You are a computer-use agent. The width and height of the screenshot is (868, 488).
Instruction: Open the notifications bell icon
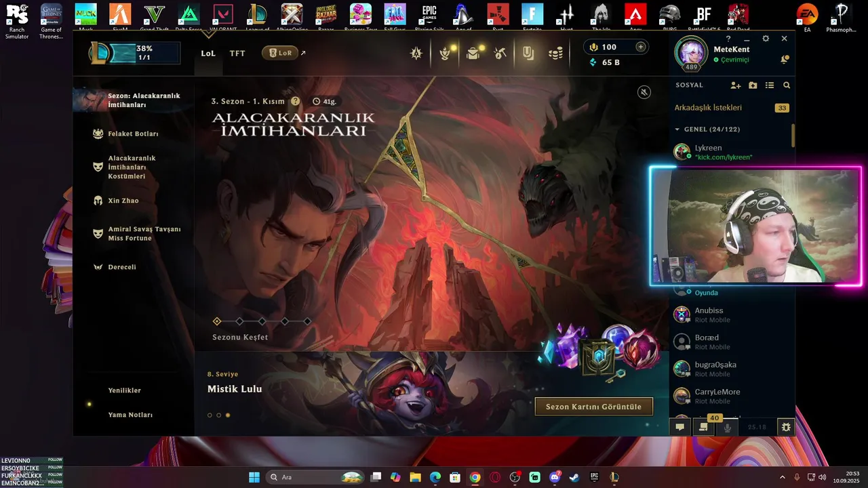pyautogui.click(x=785, y=60)
